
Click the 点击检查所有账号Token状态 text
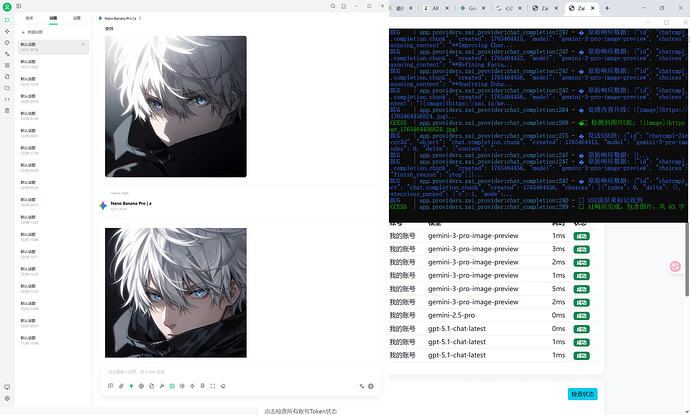301,411
